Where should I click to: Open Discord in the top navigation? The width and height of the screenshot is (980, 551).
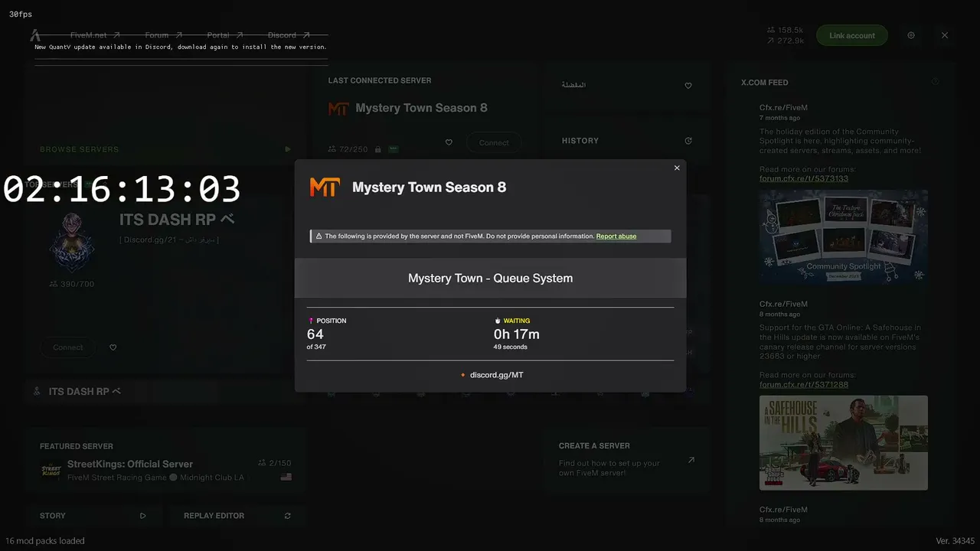tap(289, 35)
